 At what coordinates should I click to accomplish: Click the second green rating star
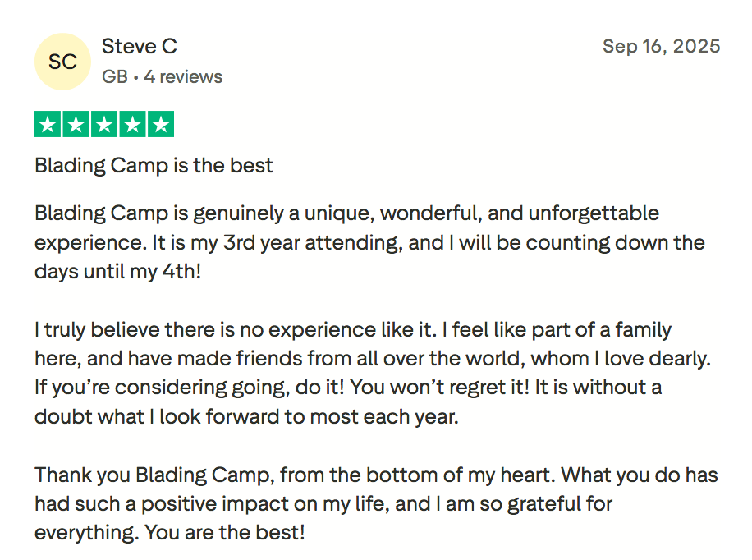point(76,125)
